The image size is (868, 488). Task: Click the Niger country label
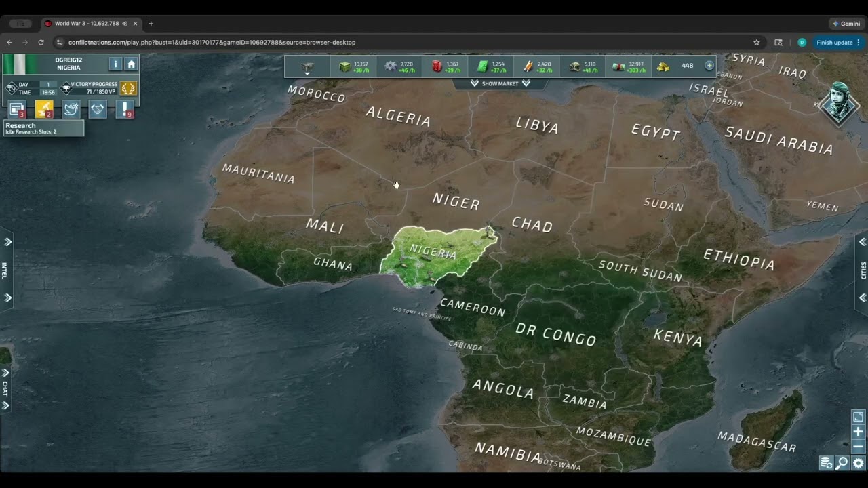[x=456, y=202]
